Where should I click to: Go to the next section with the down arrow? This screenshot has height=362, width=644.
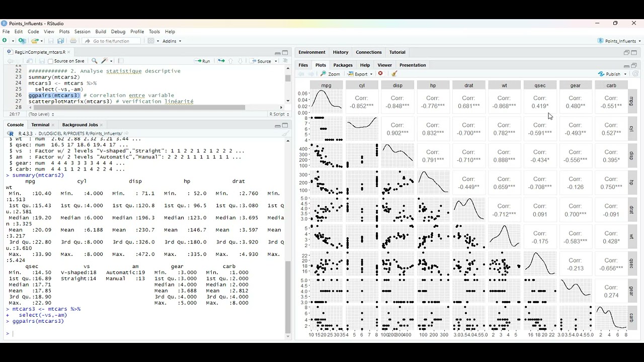tap(240, 61)
